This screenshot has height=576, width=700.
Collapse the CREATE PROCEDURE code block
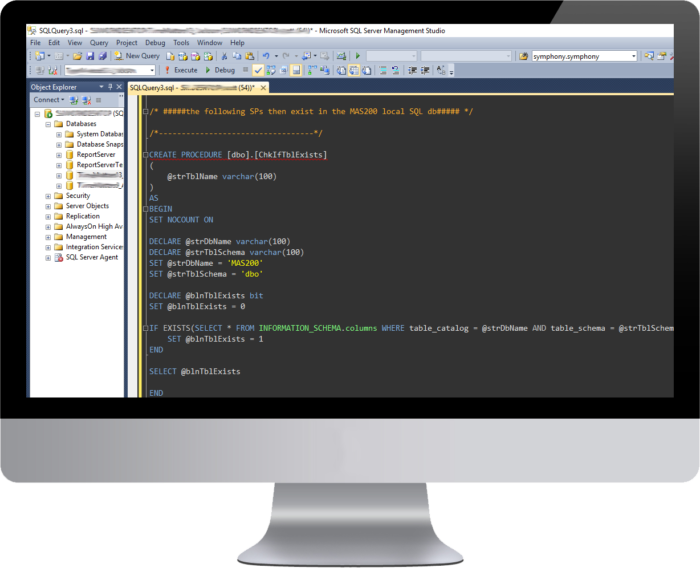pyautogui.click(x=144, y=155)
